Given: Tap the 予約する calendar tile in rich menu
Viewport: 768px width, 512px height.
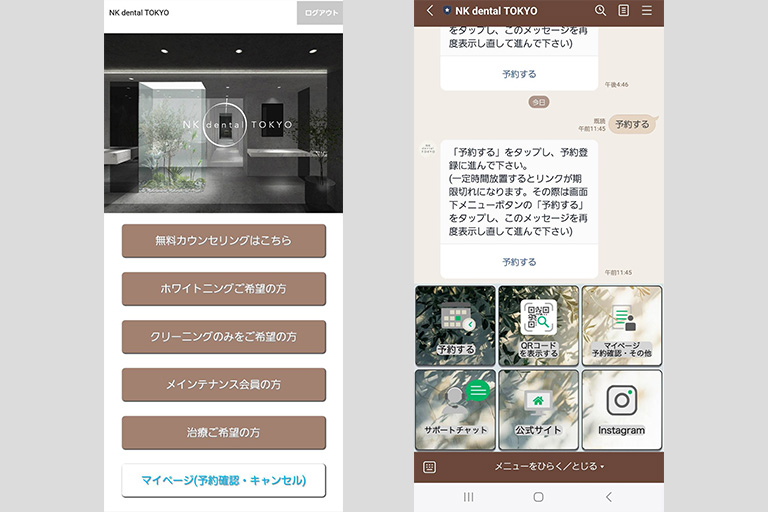Looking at the screenshot, I should tap(455, 326).
